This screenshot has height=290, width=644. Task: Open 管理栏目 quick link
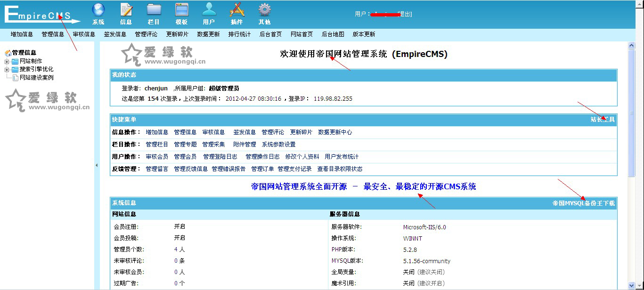[157, 145]
